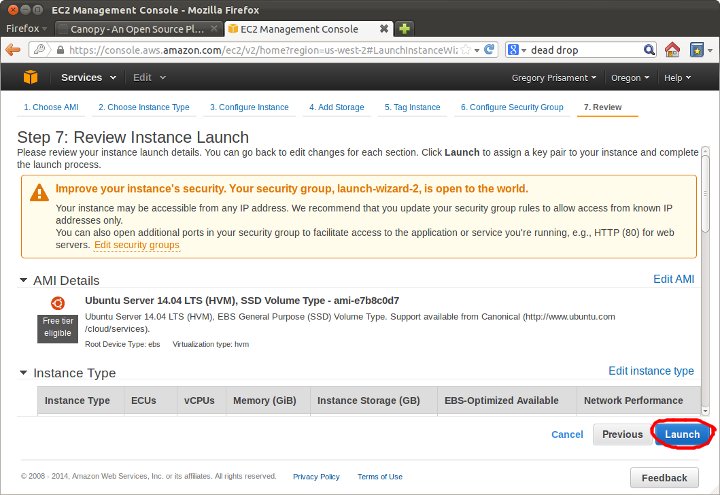The width and height of the screenshot is (720, 495).
Task: Click the Memory (GiB) column header
Action: pos(268,400)
